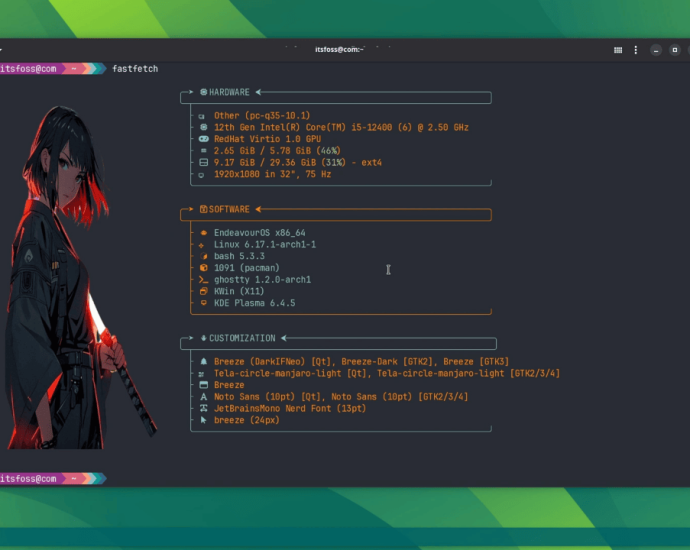690x550 pixels.
Task: Click KDE Plasma 6.4.5 text
Action: pos(254,303)
